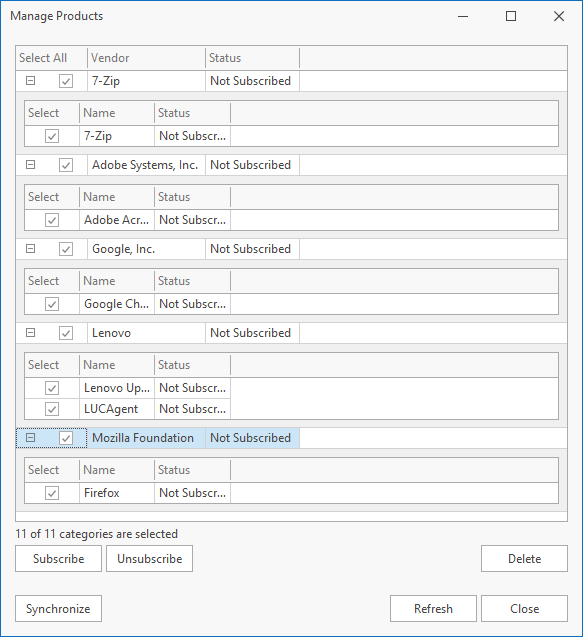This screenshot has width=583, height=637.
Task: Collapse the Google, Inc. vendor row
Action: click(x=30, y=249)
